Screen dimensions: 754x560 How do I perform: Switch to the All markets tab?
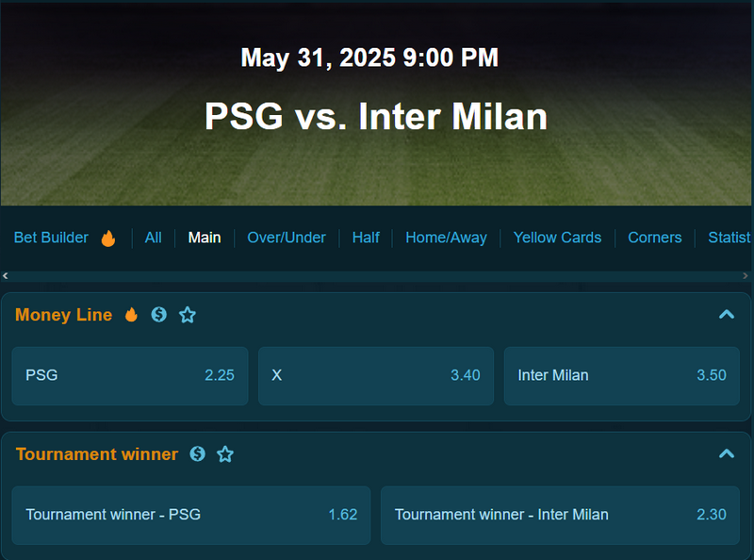[154, 238]
